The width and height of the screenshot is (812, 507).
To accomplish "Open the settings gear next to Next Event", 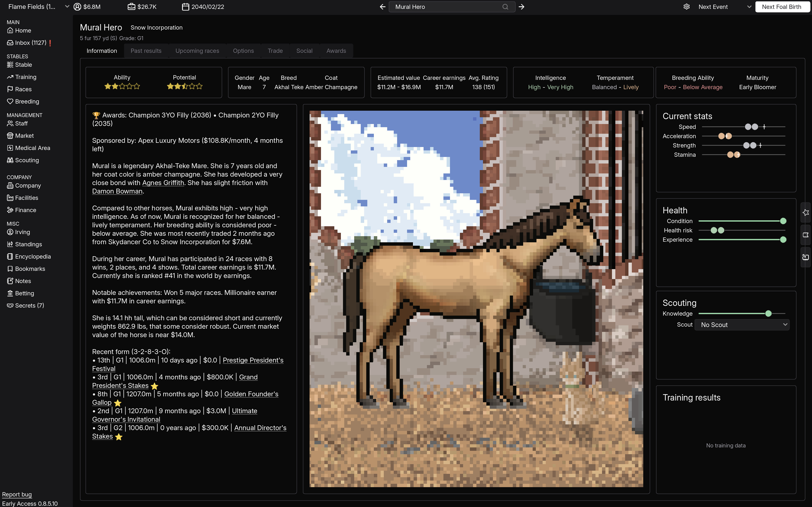I will click(687, 6).
